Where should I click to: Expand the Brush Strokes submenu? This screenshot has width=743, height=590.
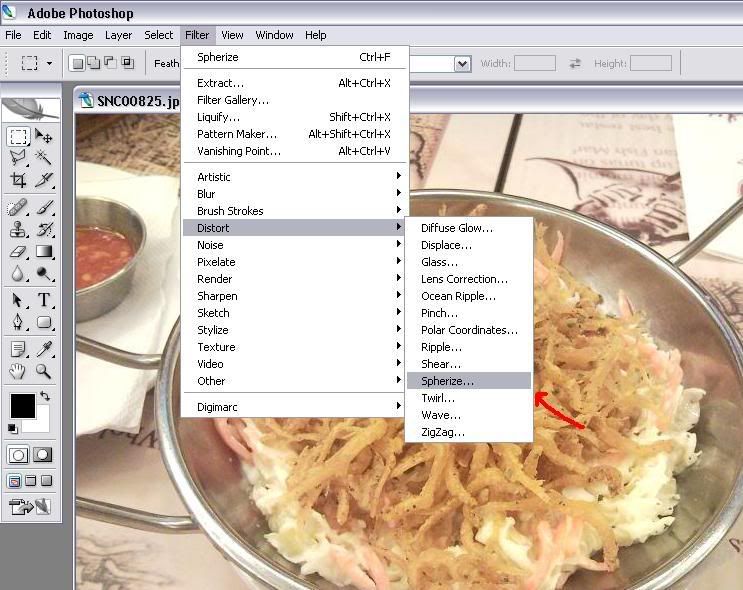295,211
